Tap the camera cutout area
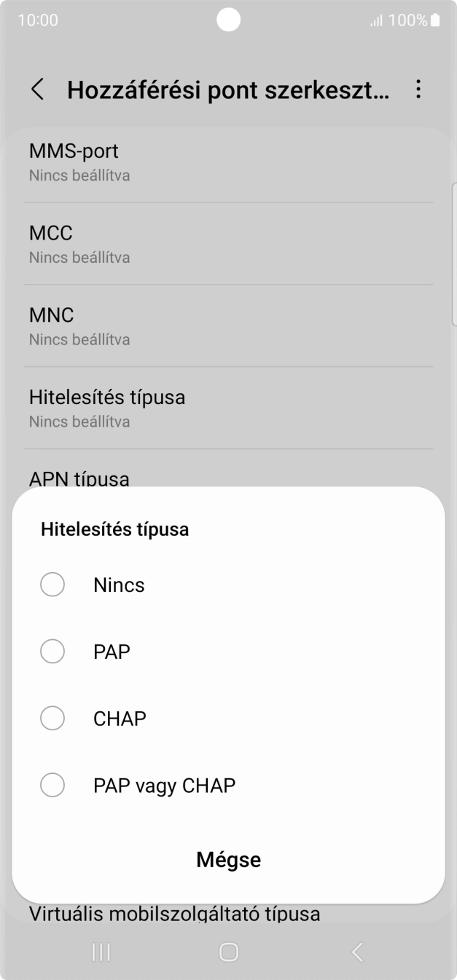This screenshot has width=457, height=980. (x=228, y=20)
